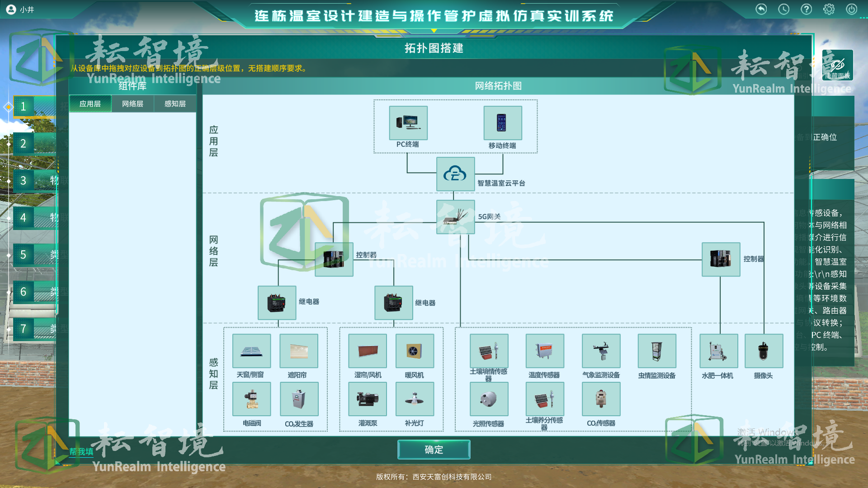This screenshot has width=868, height=488.
Task: Click the 灌溉泵 irrigation pump icon
Action: click(x=368, y=399)
